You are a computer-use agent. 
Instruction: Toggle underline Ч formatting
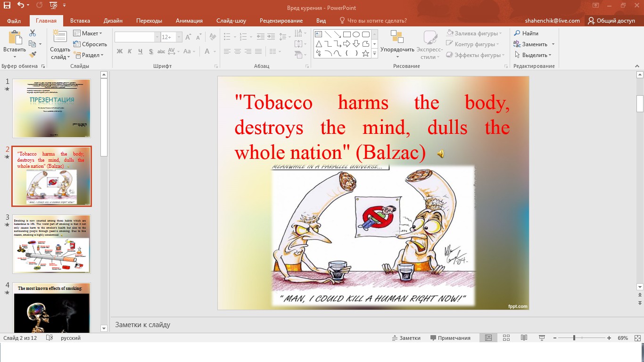[x=140, y=51]
